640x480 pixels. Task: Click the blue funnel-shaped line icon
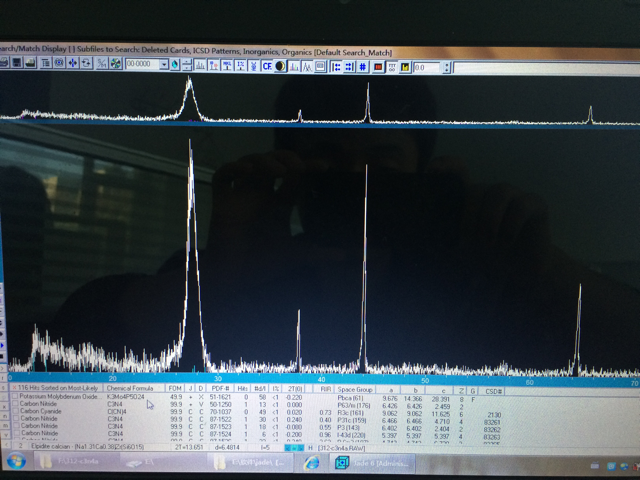tap(253, 66)
